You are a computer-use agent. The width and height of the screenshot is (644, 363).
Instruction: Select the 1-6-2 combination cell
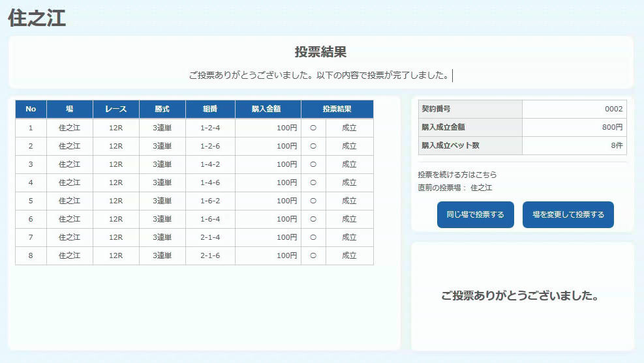[210, 201]
